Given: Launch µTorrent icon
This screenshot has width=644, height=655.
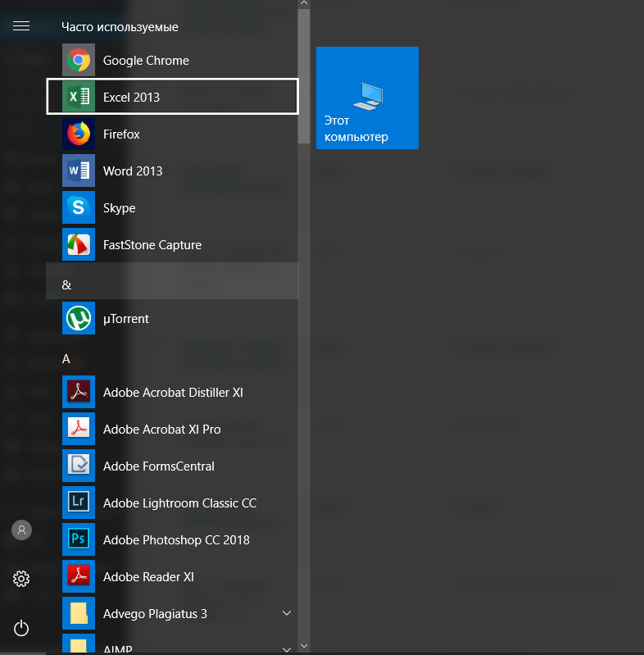Looking at the screenshot, I should coord(79,319).
